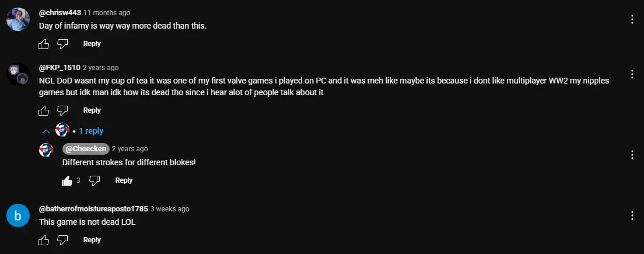Reply to the Day of infamy comment
Screen dimensions: 644x254
tap(92, 44)
